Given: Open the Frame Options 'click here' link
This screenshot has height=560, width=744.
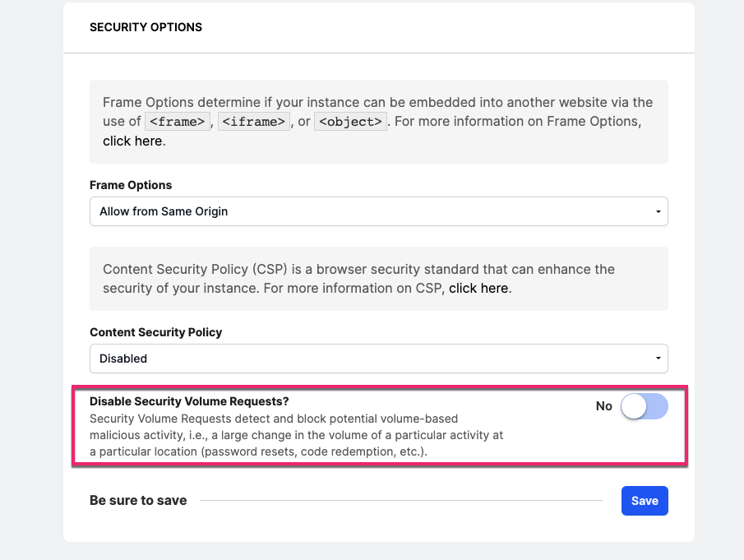Looking at the screenshot, I should [x=132, y=141].
